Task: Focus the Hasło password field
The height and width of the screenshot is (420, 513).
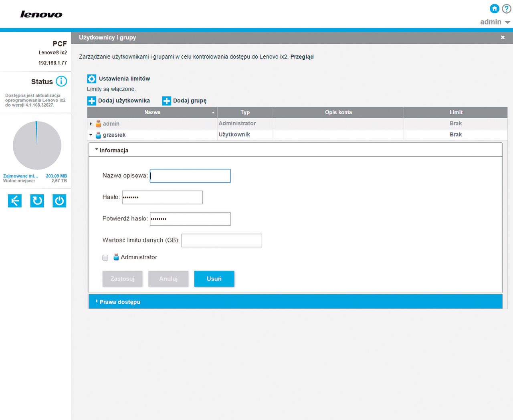Action: (162, 198)
